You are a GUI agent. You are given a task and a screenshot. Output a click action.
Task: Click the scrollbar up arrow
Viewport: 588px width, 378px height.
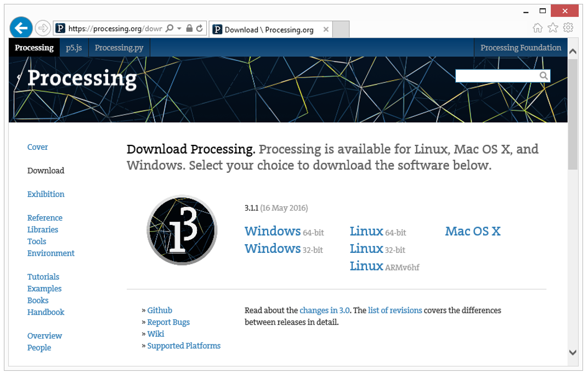pos(573,52)
